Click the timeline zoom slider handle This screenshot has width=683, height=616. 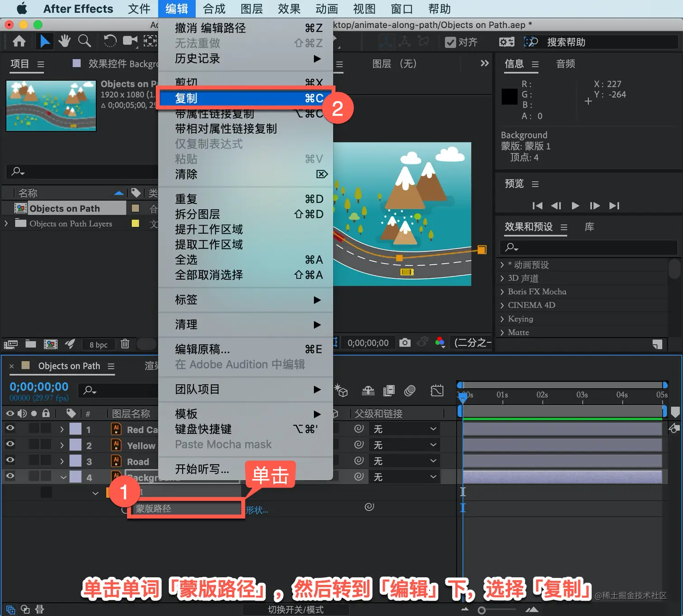tap(482, 611)
